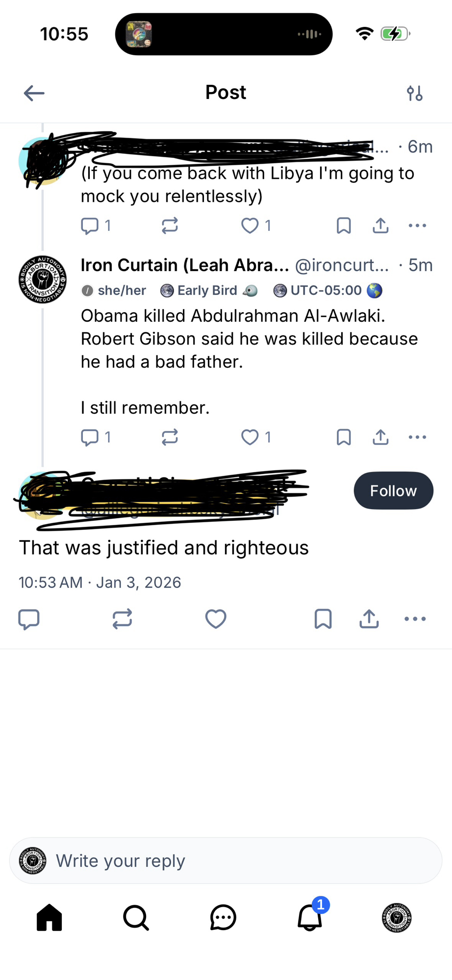Go to the Home tab

point(50,917)
